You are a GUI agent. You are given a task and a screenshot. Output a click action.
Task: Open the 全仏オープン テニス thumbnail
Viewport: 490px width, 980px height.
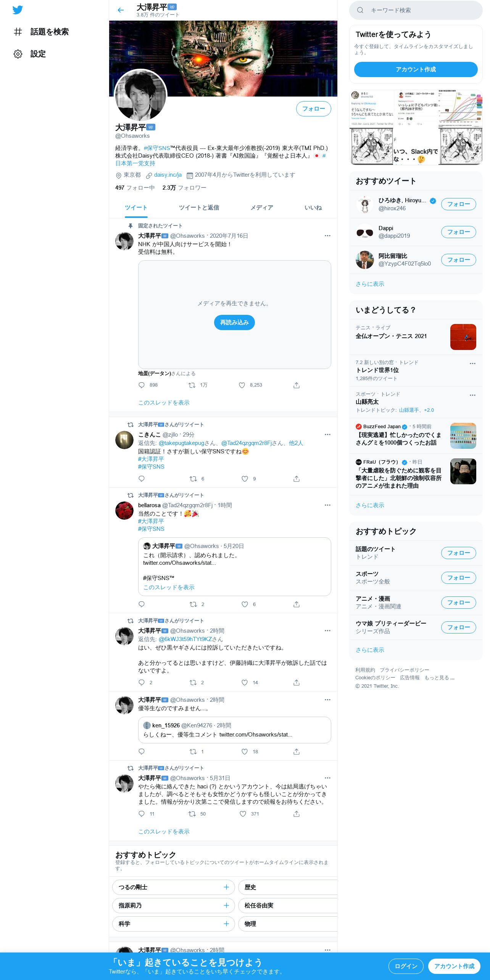[x=463, y=337]
